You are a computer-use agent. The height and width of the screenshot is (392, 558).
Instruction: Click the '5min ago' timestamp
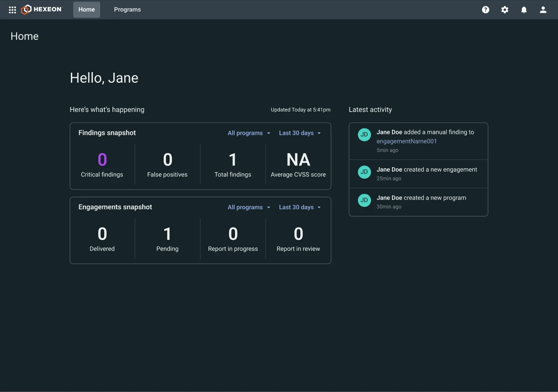point(387,150)
